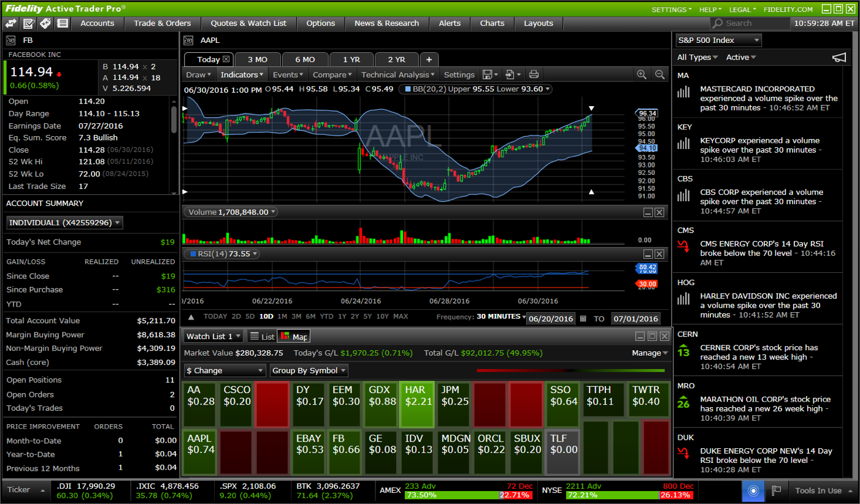Open the News & Research menu
This screenshot has height=504, width=860.
[x=386, y=23]
